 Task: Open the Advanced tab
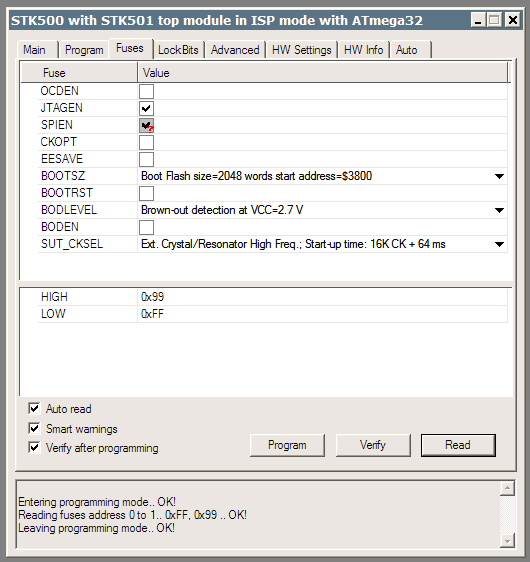(x=235, y=49)
